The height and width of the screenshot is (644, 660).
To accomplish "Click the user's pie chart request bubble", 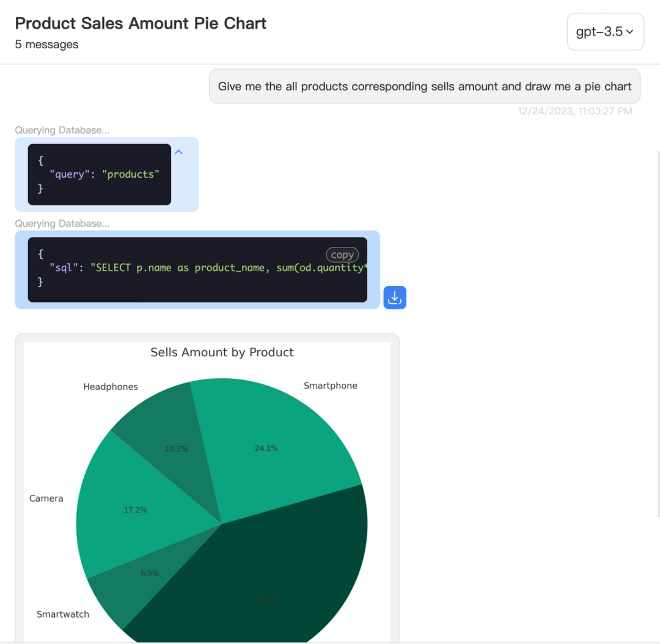I will pyautogui.click(x=424, y=86).
